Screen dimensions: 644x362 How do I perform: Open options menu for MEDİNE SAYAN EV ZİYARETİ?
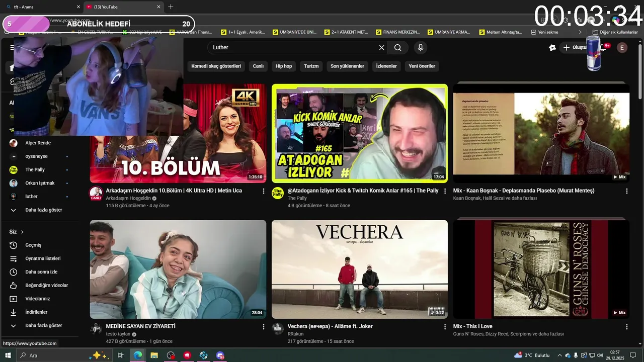pos(264,327)
